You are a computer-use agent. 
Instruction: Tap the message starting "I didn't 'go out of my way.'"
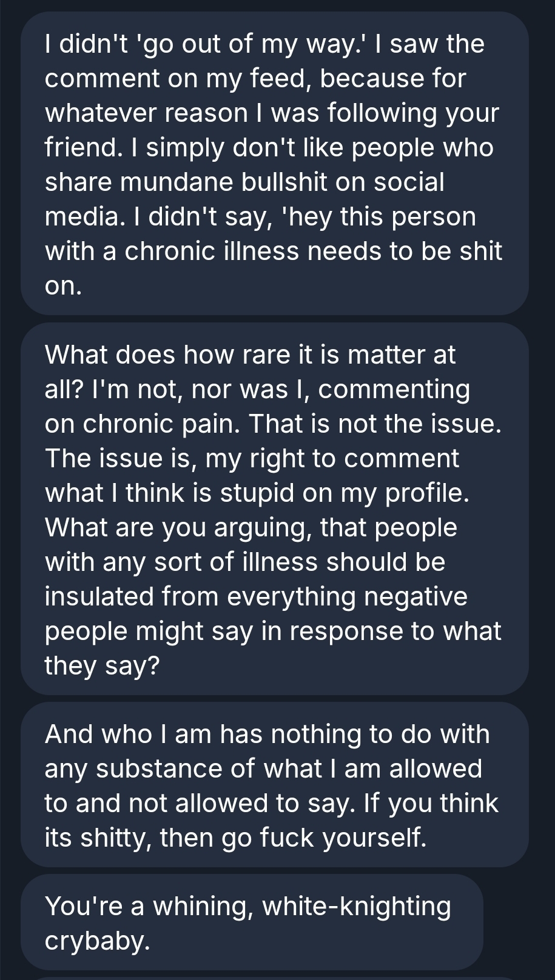[x=274, y=164]
